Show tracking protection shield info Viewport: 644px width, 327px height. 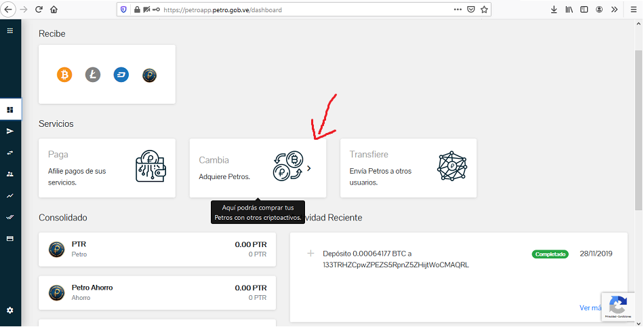tap(123, 9)
